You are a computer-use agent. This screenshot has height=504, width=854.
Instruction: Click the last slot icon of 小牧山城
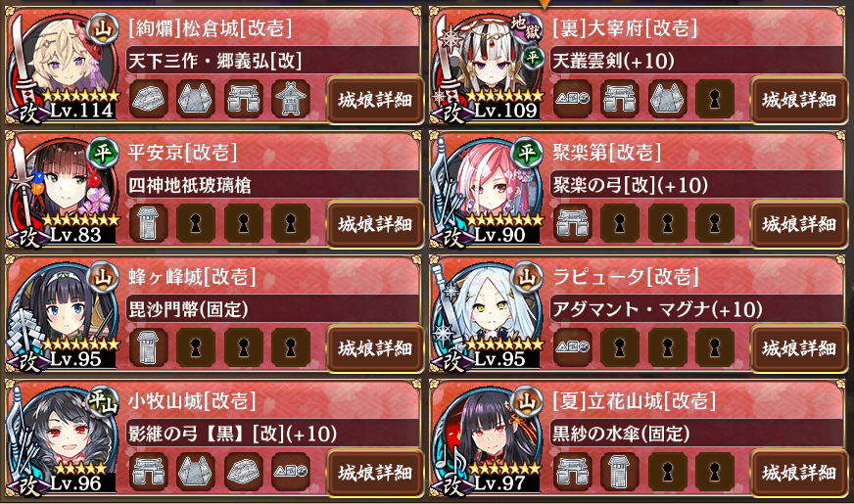pos(290,472)
